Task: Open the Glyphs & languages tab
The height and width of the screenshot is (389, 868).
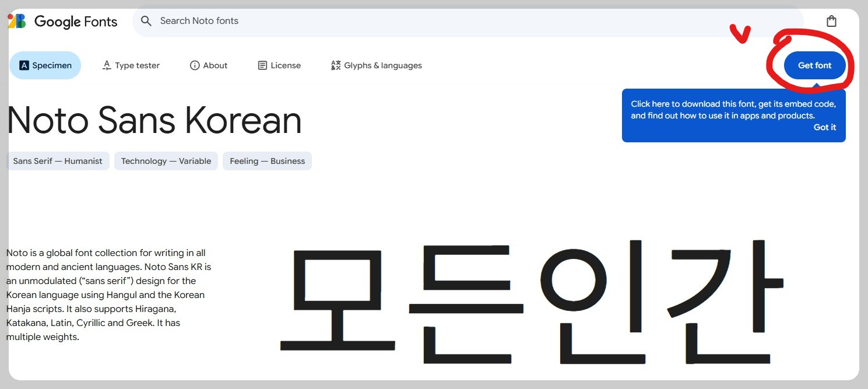Action: coord(376,65)
